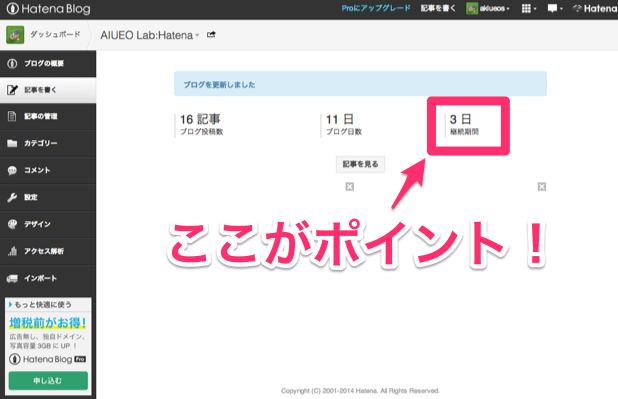618x399 pixels.
Task: Click the document icon for 記事の管理
Action: pos(12,116)
